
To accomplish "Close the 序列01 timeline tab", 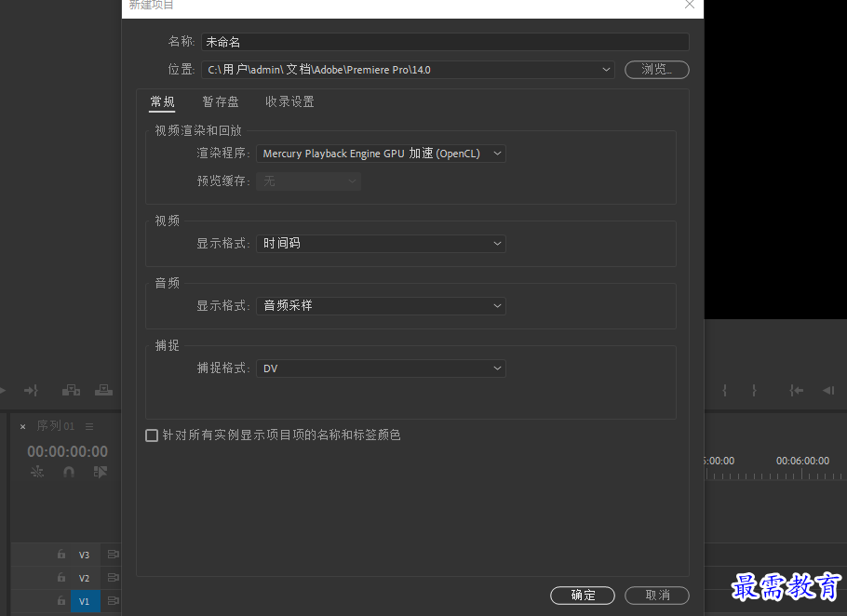I will [22, 426].
